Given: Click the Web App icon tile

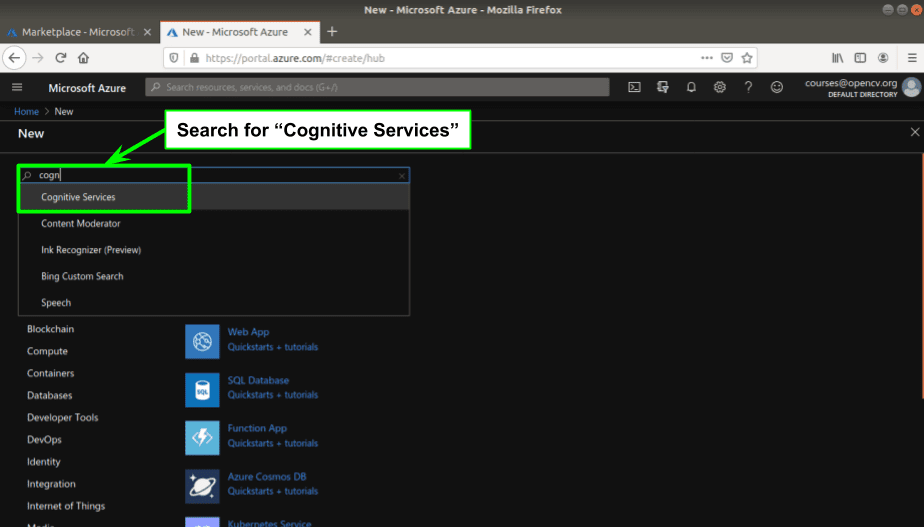Looking at the screenshot, I should 202,341.
